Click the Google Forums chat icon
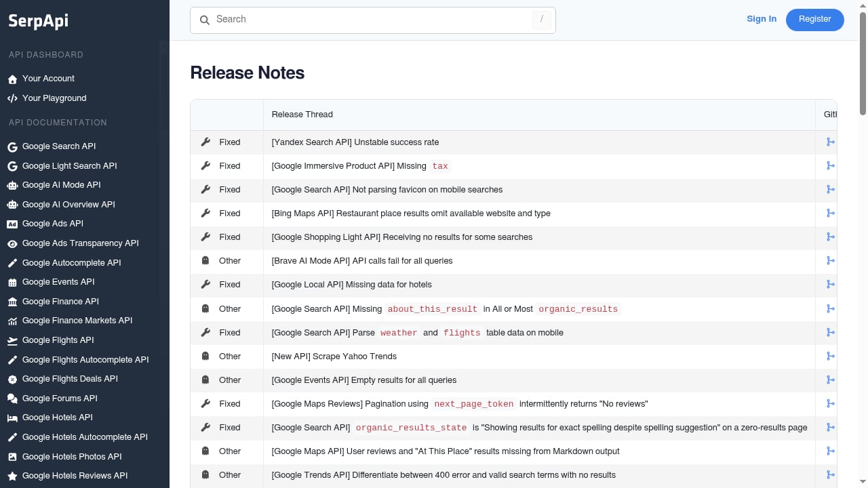868x488 pixels. (12, 399)
